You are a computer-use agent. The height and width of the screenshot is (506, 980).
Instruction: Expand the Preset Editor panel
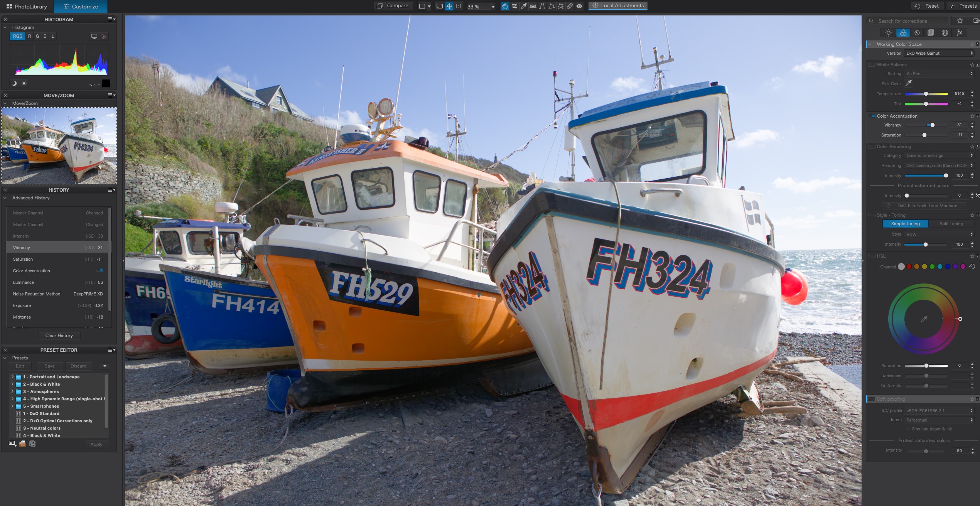112,349
